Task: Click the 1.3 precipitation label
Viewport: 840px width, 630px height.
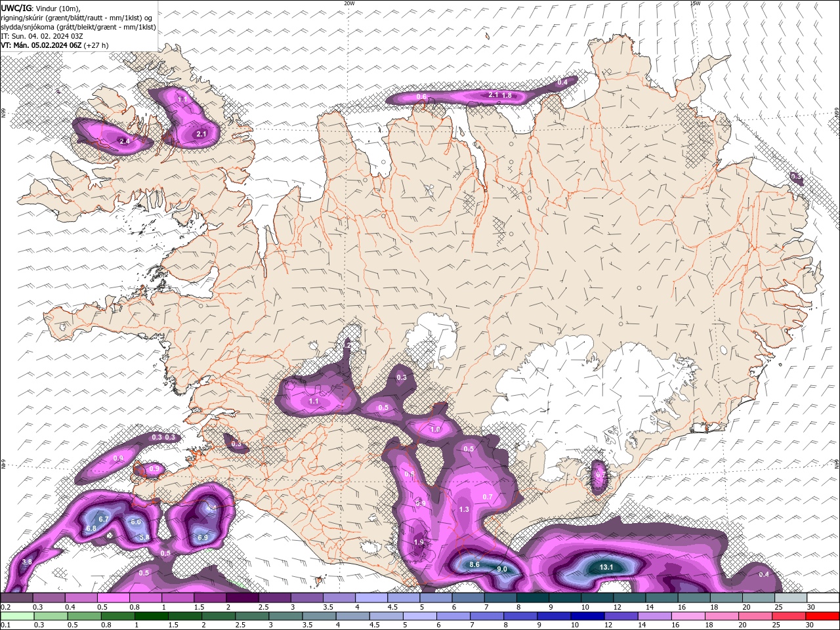Action: tap(464, 509)
